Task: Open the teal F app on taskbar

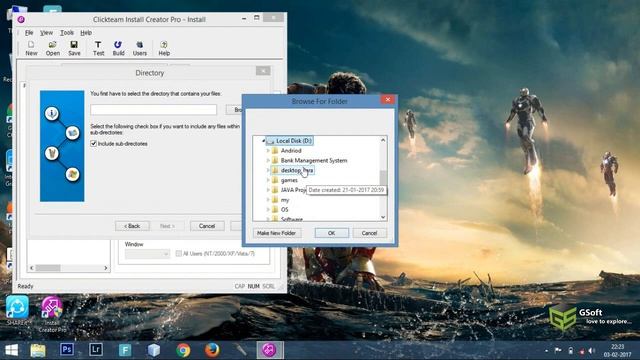Action: [x=125, y=350]
